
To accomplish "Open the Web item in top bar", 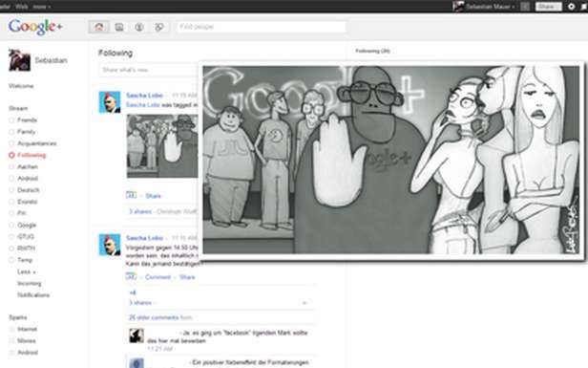I will pos(22,7).
